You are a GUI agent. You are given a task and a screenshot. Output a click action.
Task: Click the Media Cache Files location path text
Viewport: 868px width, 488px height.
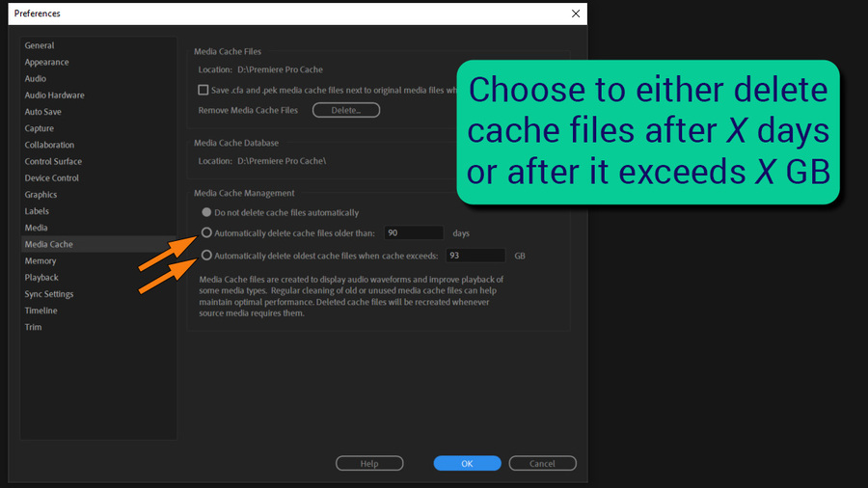point(280,69)
